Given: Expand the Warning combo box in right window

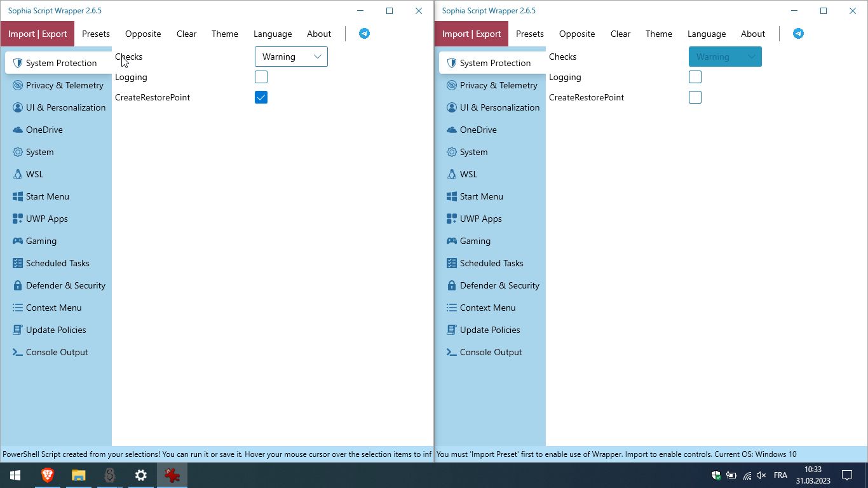Looking at the screenshot, I should 724,56.
